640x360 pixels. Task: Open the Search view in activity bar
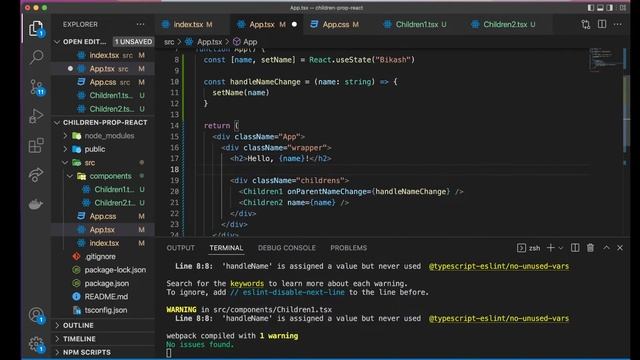(36, 57)
